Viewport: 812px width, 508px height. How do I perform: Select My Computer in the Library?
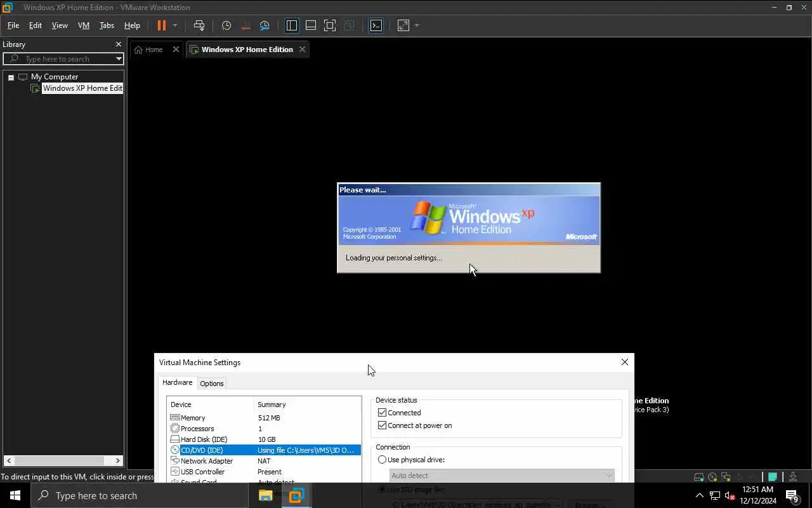[55, 77]
